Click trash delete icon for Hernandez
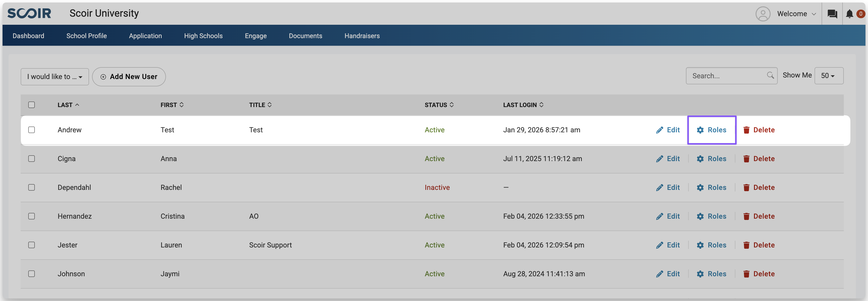 tap(746, 216)
